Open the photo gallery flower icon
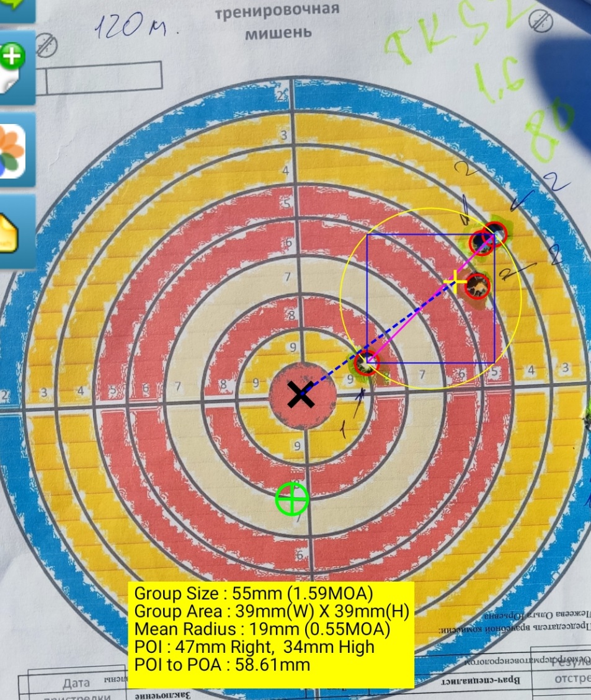Image resolution: width=591 pixels, height=700 pixels. pos(12,151)
